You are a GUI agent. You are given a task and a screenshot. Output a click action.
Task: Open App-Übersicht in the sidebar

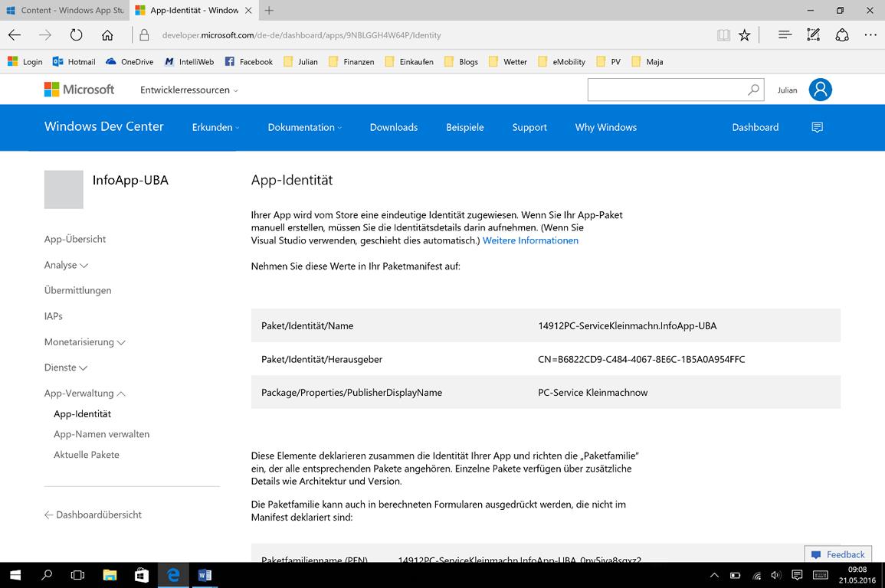[75, 239]
